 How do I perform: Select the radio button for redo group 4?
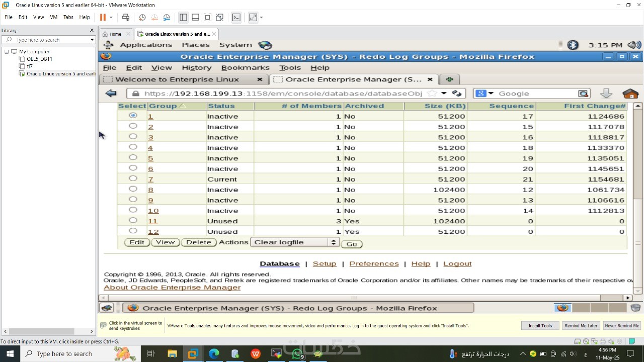coord(133,147)
